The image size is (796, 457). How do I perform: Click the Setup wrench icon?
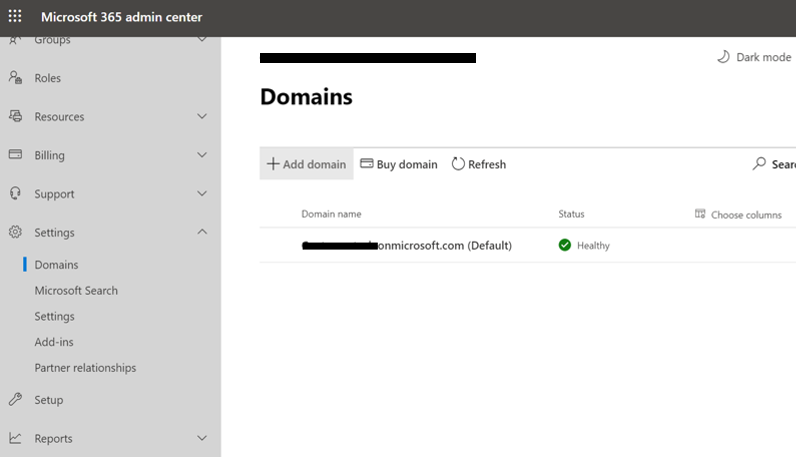coord(15,400)
